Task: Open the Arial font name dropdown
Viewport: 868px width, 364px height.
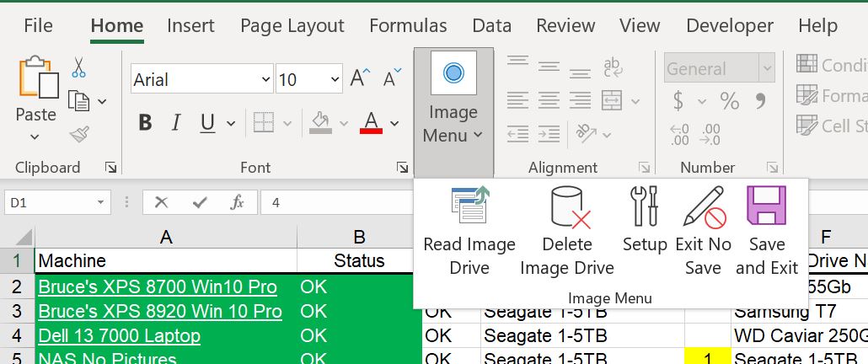Action: (264, 80)
